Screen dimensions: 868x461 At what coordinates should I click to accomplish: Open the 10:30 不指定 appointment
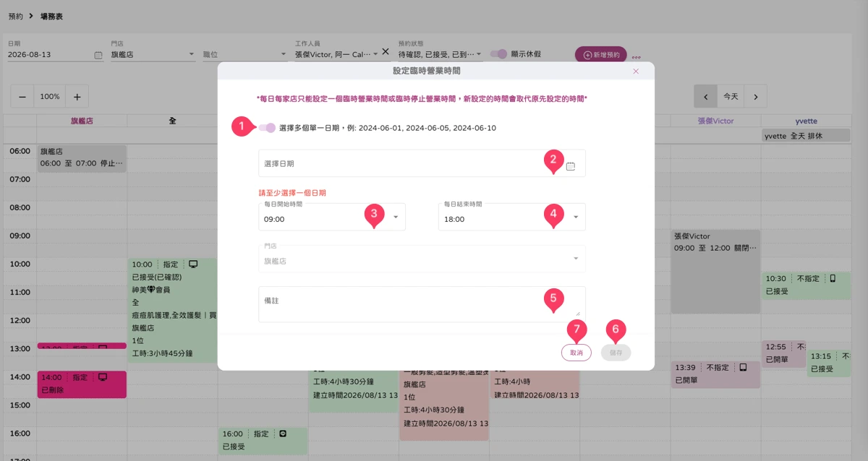tap(806, 285)
